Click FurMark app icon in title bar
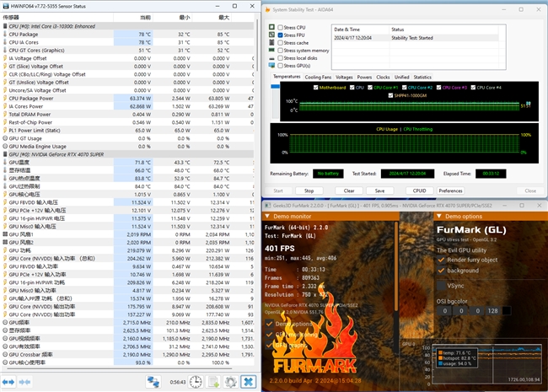This screenshot has width=548, height=392. click(x=267, y=206)
